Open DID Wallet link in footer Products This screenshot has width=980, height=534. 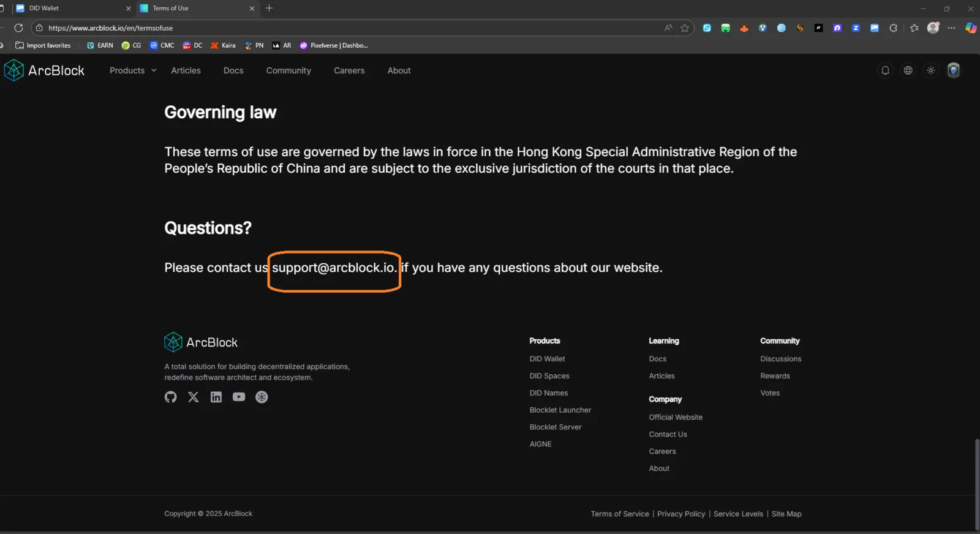[x=547, y=359]
